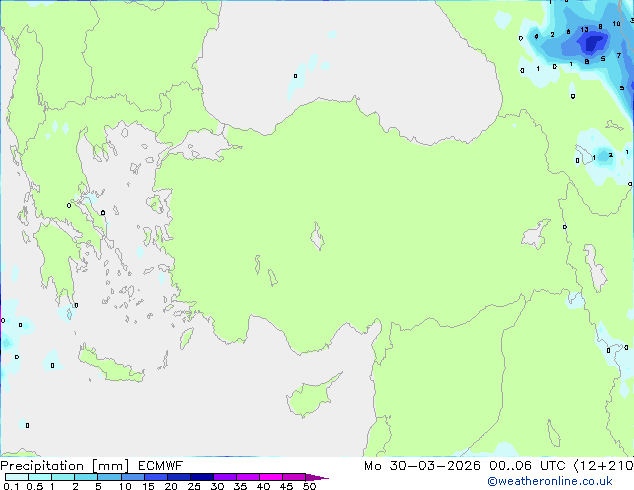Screen dimensions: 634x490
Task: Click the 25–30 mm navy legend swatch
Action: tap(202, 477)
